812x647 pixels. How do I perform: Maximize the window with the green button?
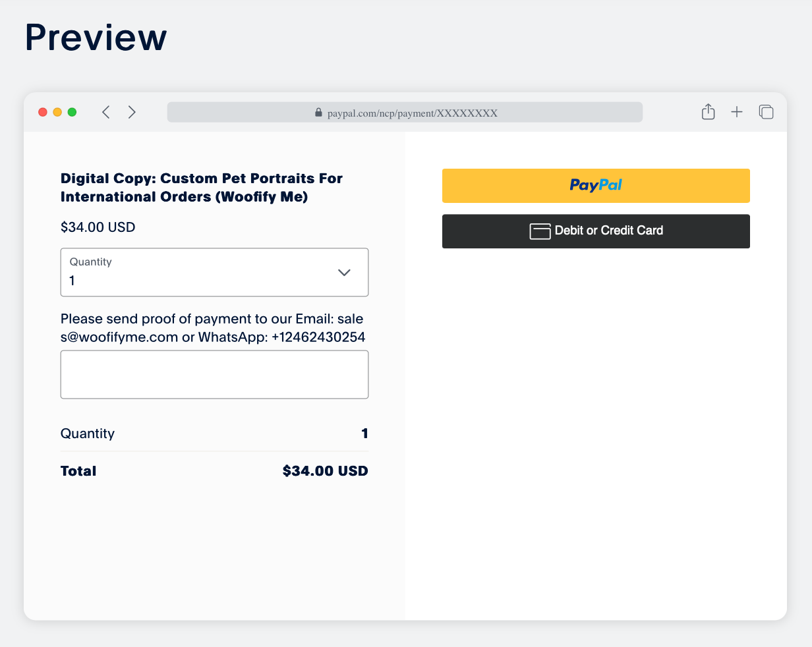point(72,112)
